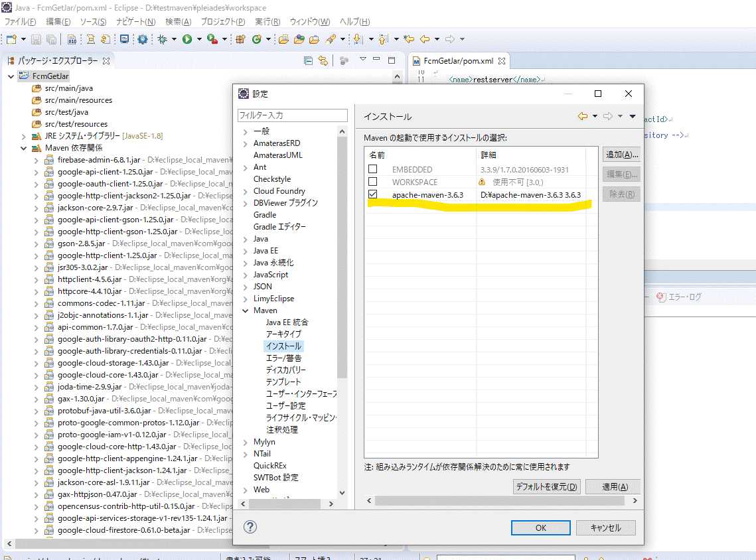The height and width of the screenshot is (560, 756).
Task: Click the Next Annotation down-arrow icon
Action: 357,39
